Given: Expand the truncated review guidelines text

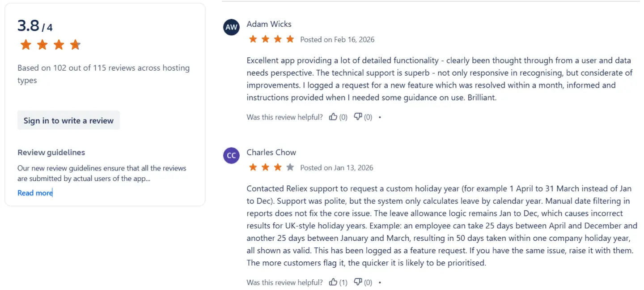Looking at the screenshot, I should 35,192.
